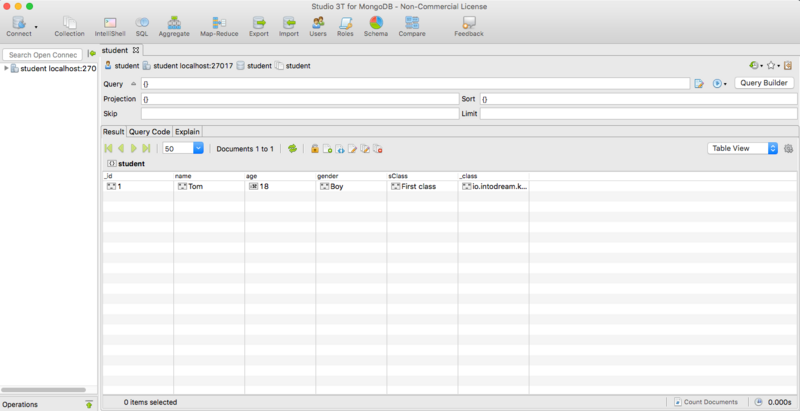
Task: Open the Table View dropdown
Action: click(x=742, y=148)
